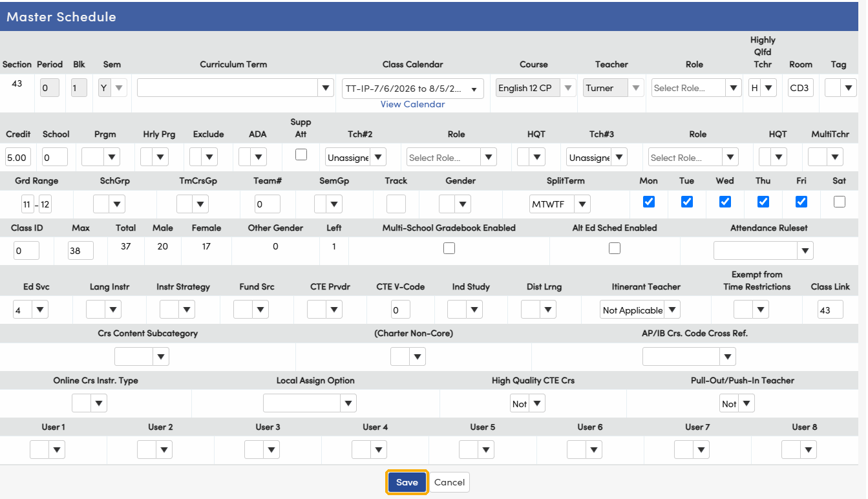The height and width of the screenshot is (499, 868).
Task: Open the View Calendar link
Action: coord(413,104)
